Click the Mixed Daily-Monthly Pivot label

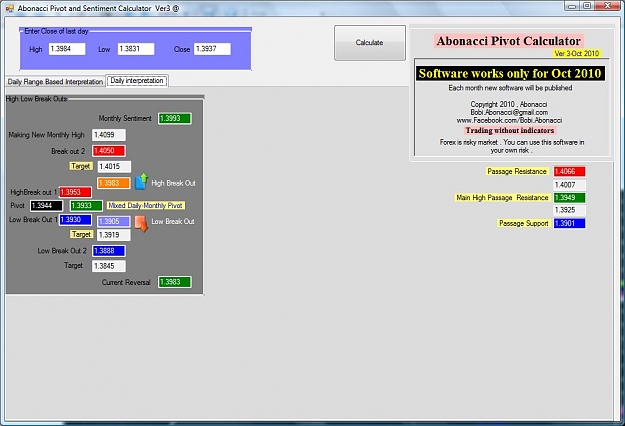point(145,206)
